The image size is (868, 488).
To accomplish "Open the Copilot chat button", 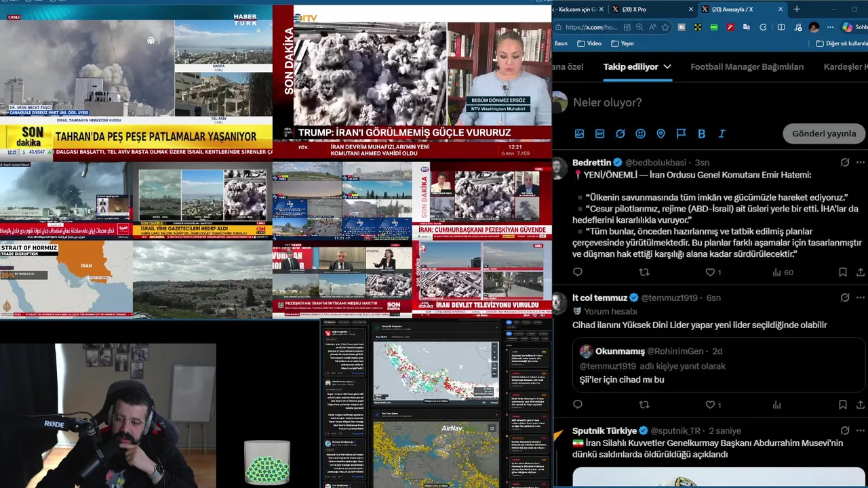I will tap(854, 27).
